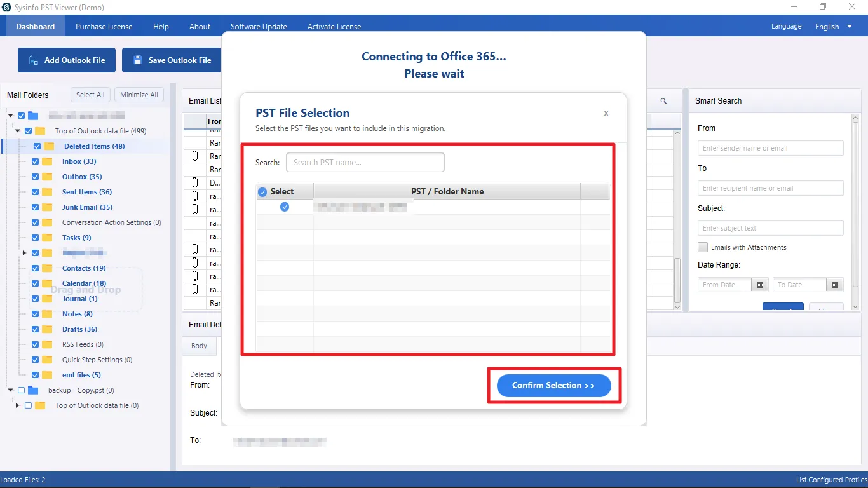Open the Activate License menu
The image size is (868, 488).
point(334,27)
